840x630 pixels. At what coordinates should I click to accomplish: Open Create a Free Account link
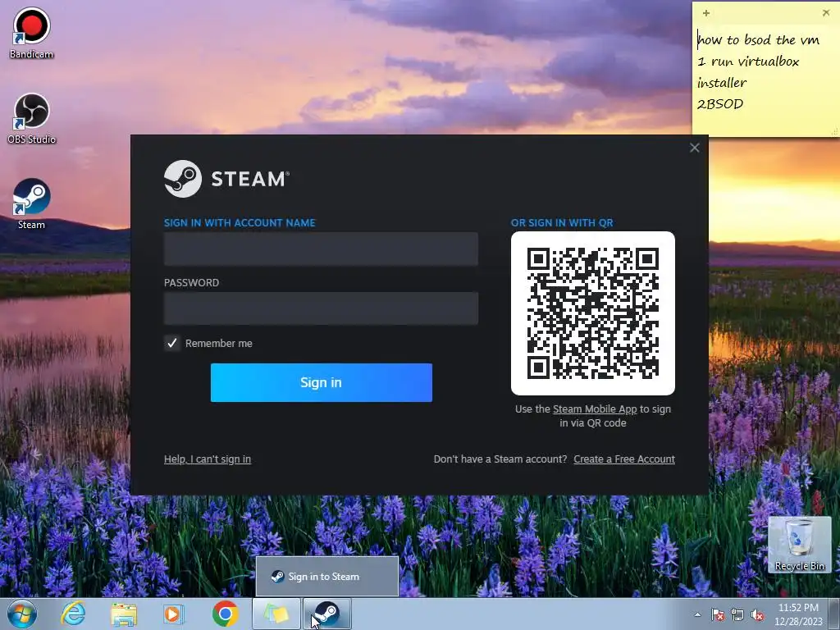[624, 459]
